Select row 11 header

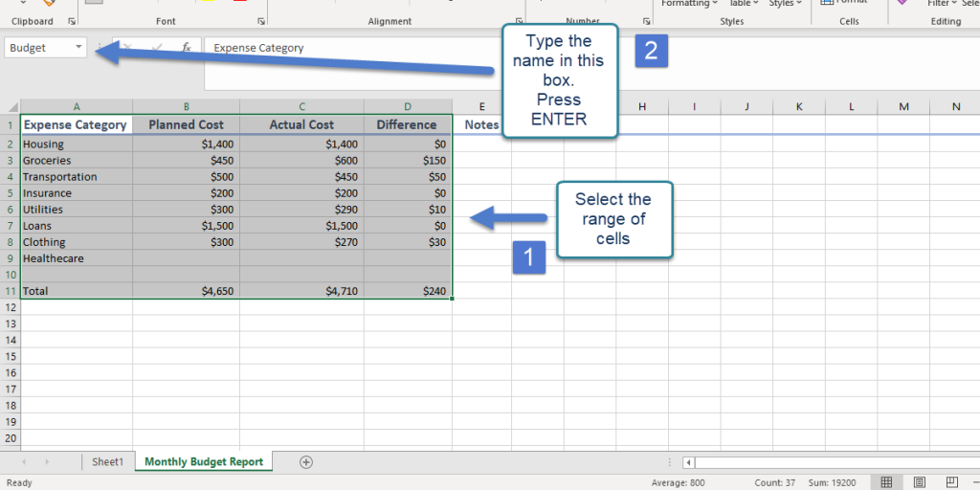click(x=10, y=291)
